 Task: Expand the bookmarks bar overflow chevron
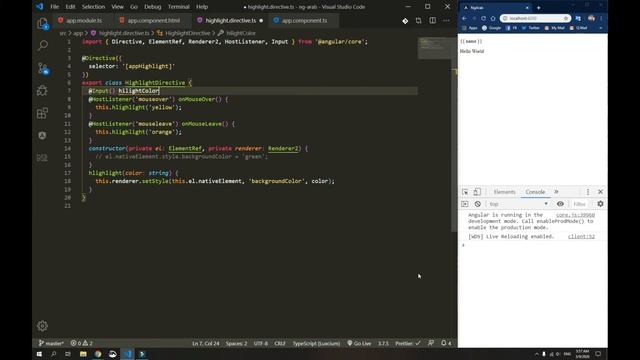(601, 28)
